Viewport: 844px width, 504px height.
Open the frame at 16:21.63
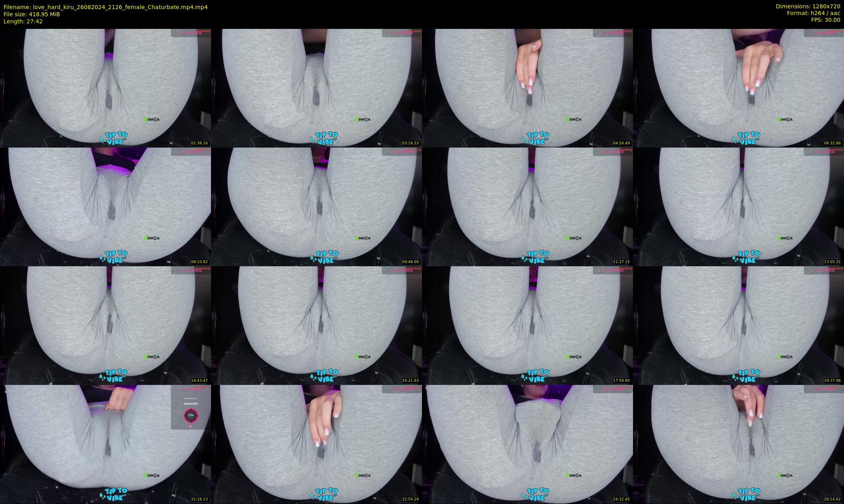(x=316, y=325)
